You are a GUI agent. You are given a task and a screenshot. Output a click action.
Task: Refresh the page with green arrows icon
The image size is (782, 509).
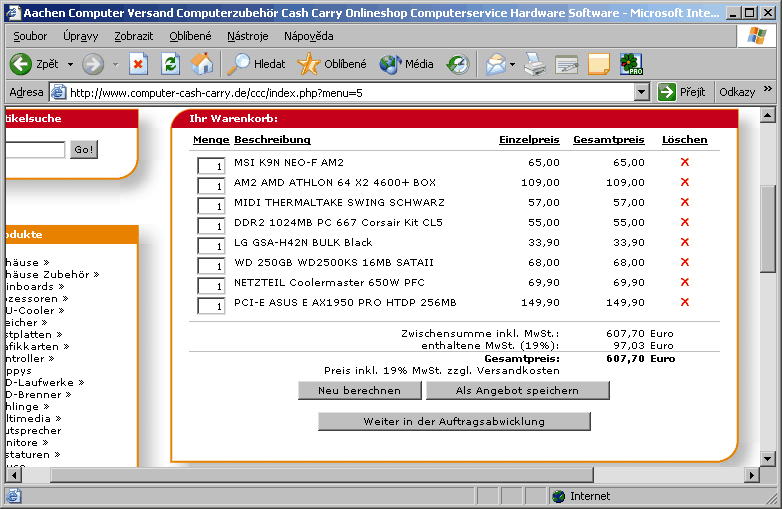(170, 64)
